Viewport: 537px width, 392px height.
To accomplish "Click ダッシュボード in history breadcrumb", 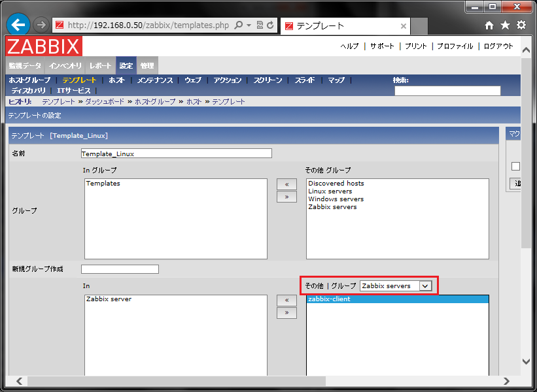I will (x=105, y=101).
